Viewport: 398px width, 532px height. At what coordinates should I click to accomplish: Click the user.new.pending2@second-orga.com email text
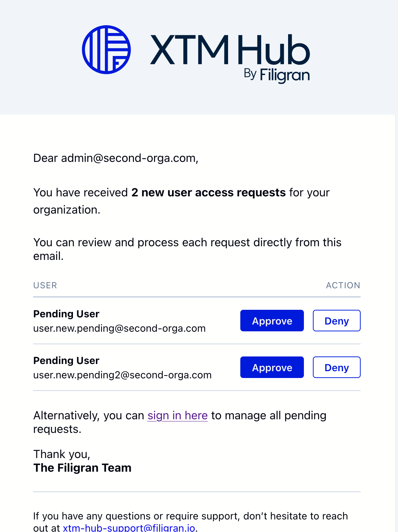point(122,375)
